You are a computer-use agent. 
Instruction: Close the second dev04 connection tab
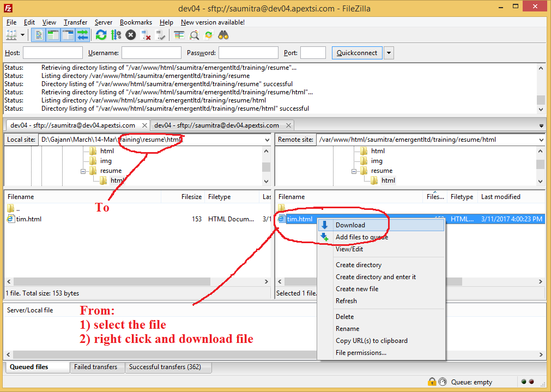[x=288, y=125]
